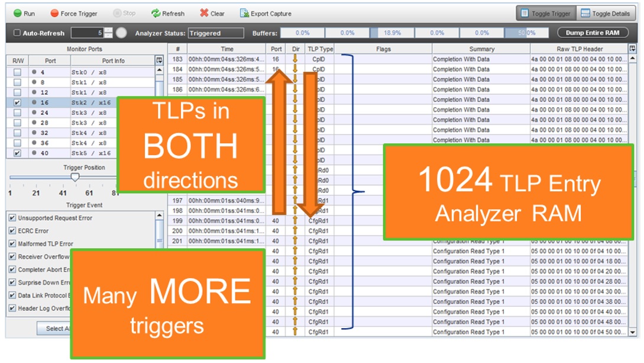644x363 pixels.
Task: Increment the auto-refresh interval spinner
Action: point(109,31)
